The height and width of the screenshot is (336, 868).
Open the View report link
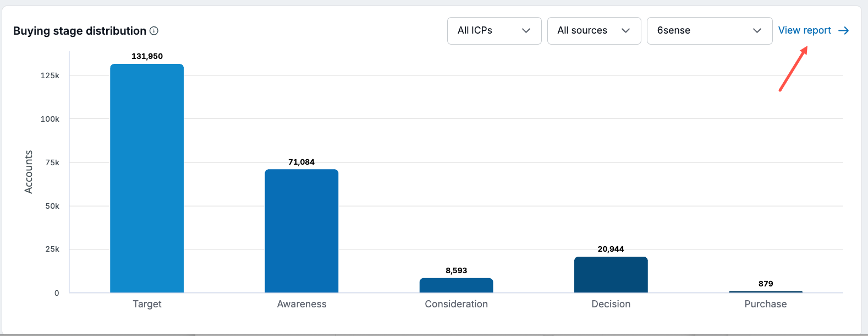pos(814,31)
